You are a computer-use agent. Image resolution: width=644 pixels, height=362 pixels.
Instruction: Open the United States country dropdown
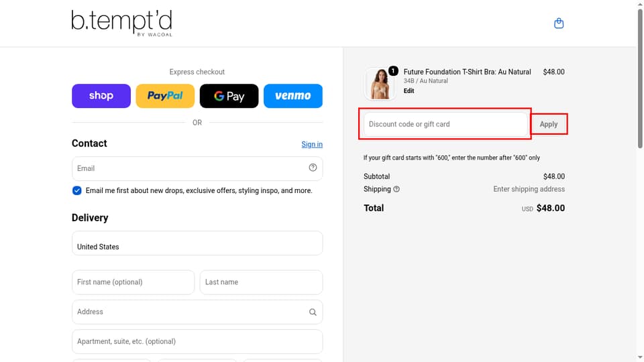pyautogui.click(x=197, y=243)
